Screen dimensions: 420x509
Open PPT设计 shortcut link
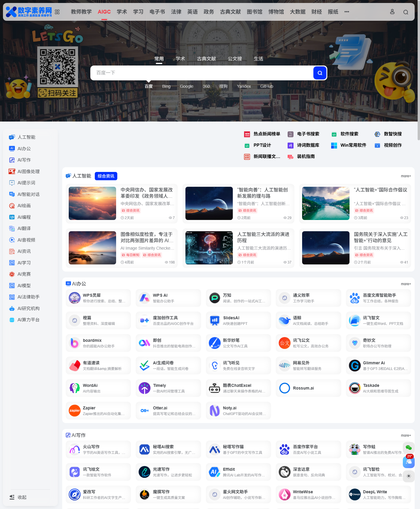click(258, 145)
